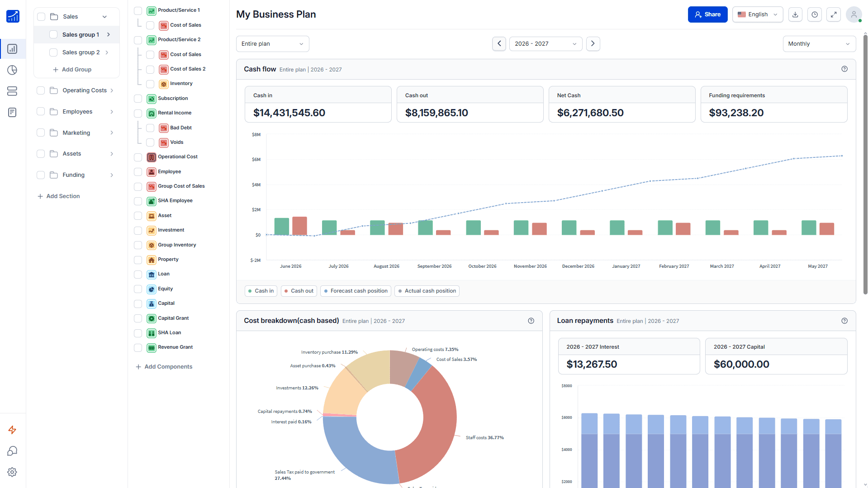Click the Loan bank icon
Viewport: 868px width, 488px height.
click(152, 274)
